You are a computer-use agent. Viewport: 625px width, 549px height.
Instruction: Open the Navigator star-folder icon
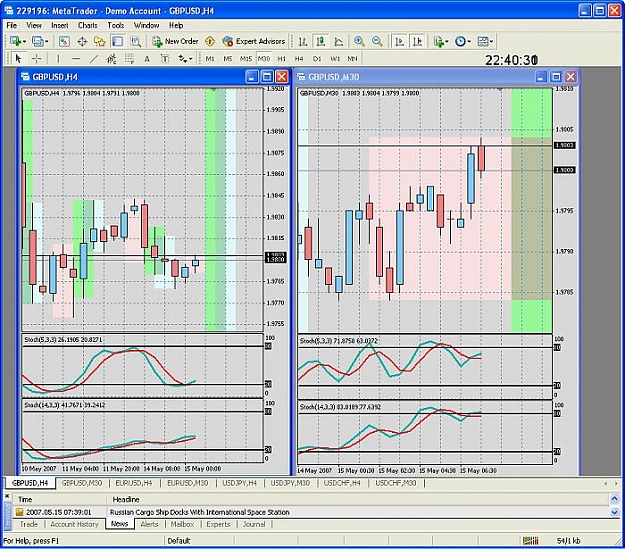click(x=99, y=41)
